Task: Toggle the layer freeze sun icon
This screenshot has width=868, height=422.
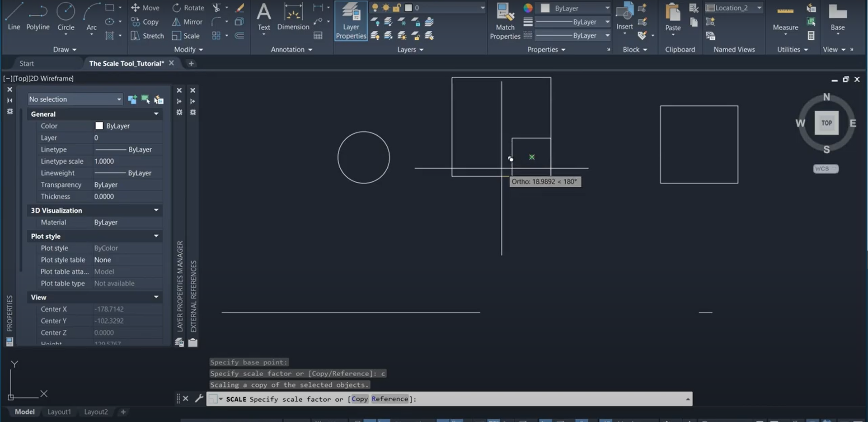Action: click(x=385, y=8)
